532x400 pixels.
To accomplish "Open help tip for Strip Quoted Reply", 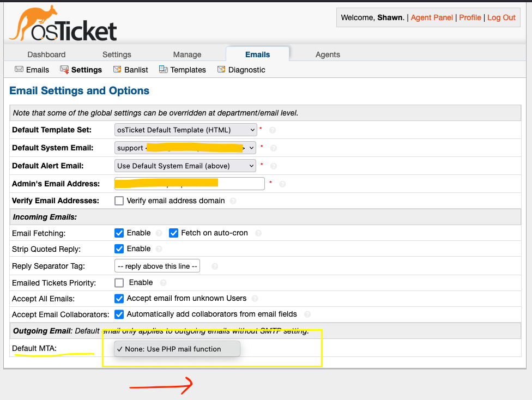I will (x=159, y=250).
